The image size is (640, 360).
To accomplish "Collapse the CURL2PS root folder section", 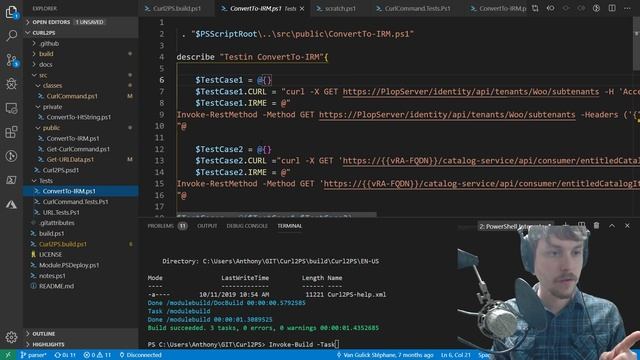I will [x=81, y=33].
